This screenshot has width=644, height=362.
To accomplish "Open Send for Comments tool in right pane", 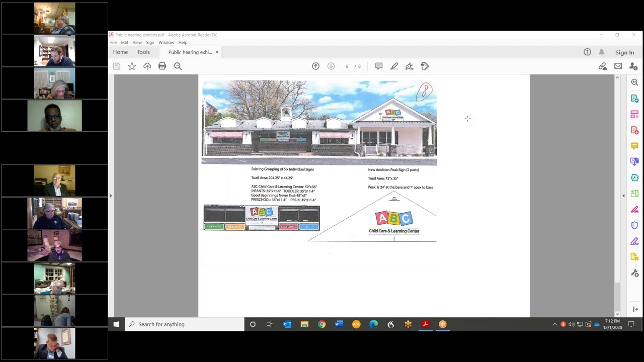I will [635, 257].
